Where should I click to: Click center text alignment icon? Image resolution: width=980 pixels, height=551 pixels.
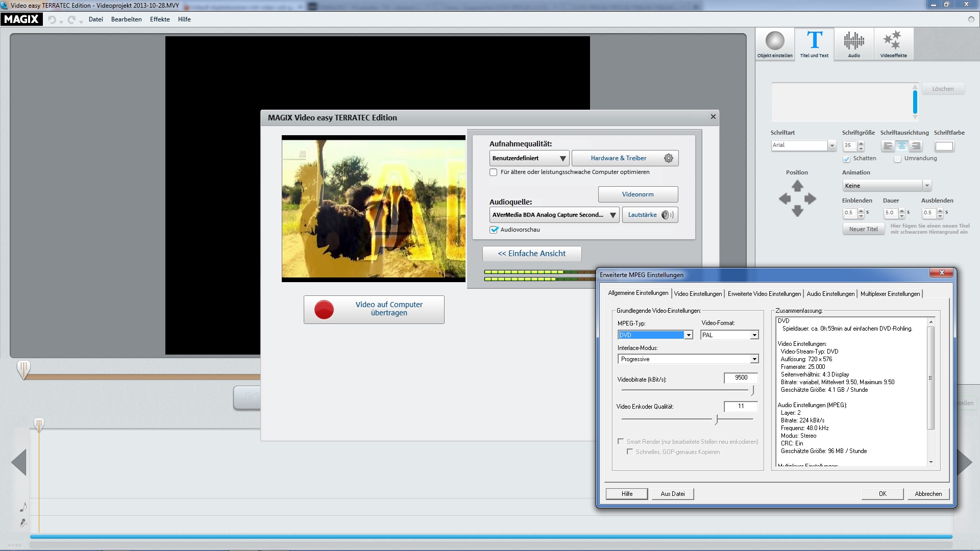(x=902, y=146)
